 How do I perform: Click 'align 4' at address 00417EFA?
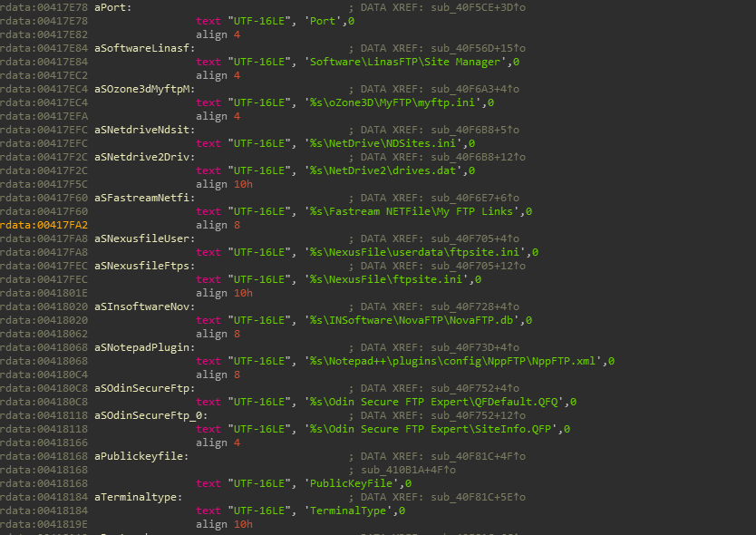pyautogui.click(x=218, y=116)
